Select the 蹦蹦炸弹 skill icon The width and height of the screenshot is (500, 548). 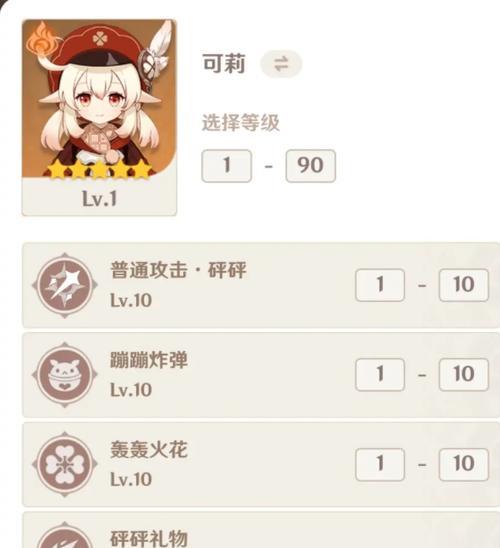tap(65, 375)
